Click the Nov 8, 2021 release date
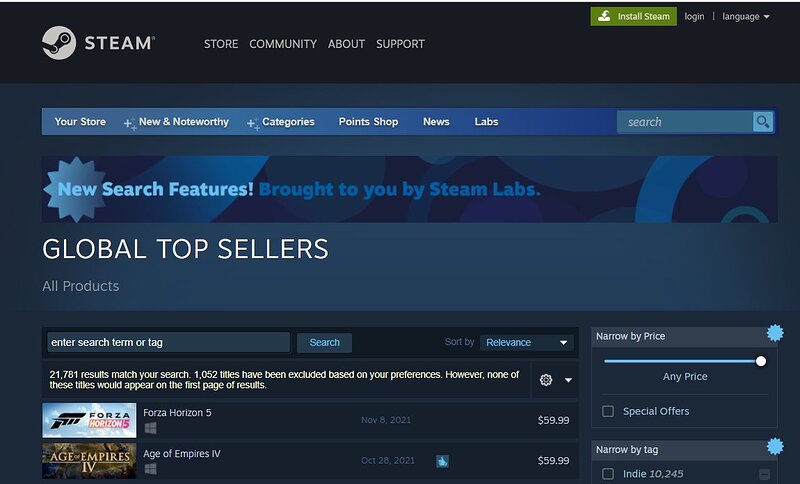This screenshot has height=484, width=800. pyautogui.click(x=386, y=420)
